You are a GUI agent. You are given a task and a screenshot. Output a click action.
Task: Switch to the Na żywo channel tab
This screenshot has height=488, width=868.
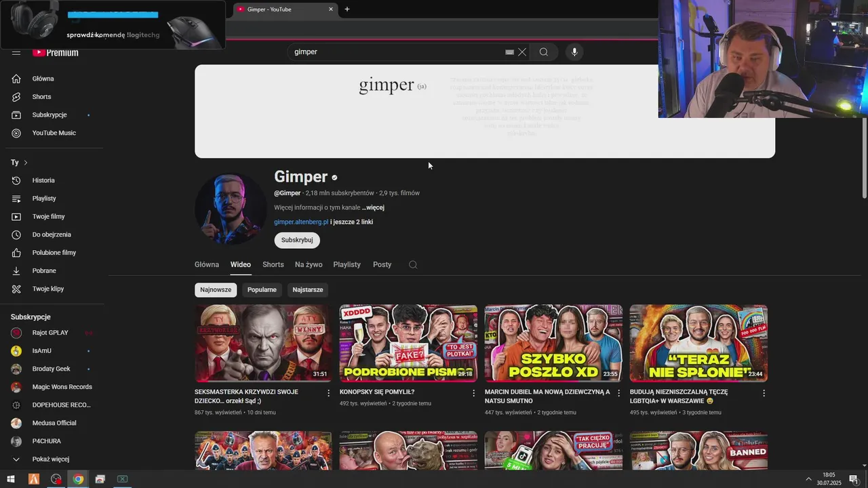tap(309, 265)
